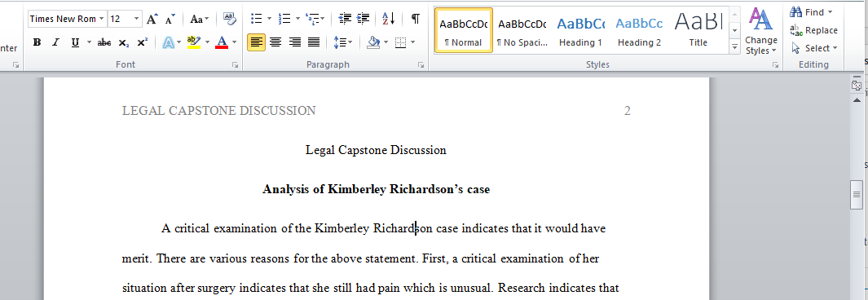This screenshot has width=868, height=300.
Task: Open the highlight color dropdown arrow
Action: (x=208, y=42)
